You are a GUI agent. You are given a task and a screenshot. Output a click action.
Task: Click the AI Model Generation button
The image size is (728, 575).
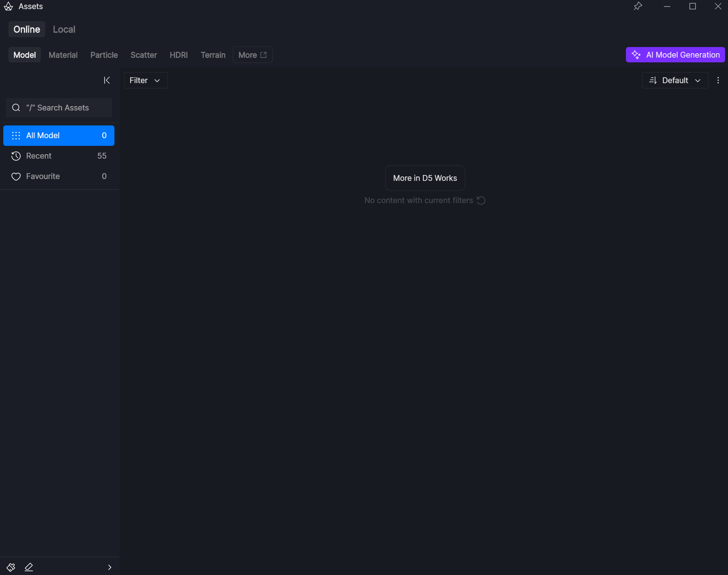pyautogui.click(x=675, y=55)
